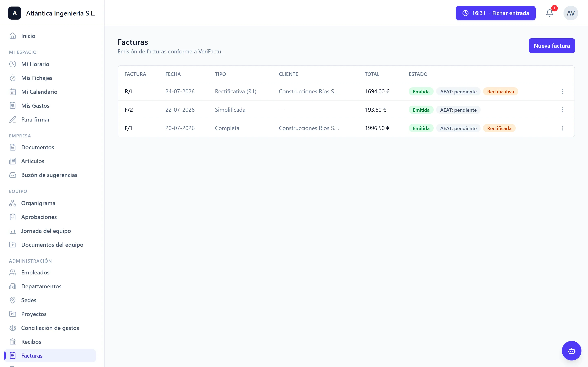Viewport: 588px width, 367px height.
Task: Click the Recibos bank icon
Action: pos(13,342)
